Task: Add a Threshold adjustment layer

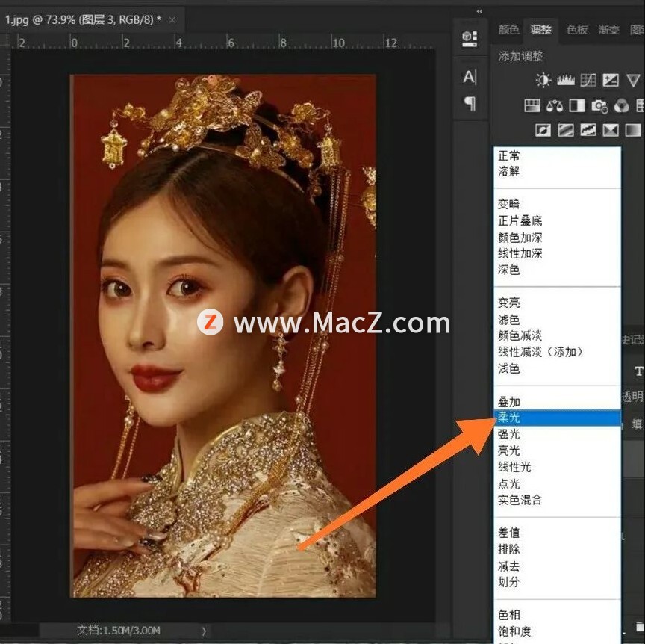Action: (x=588, y=131)
